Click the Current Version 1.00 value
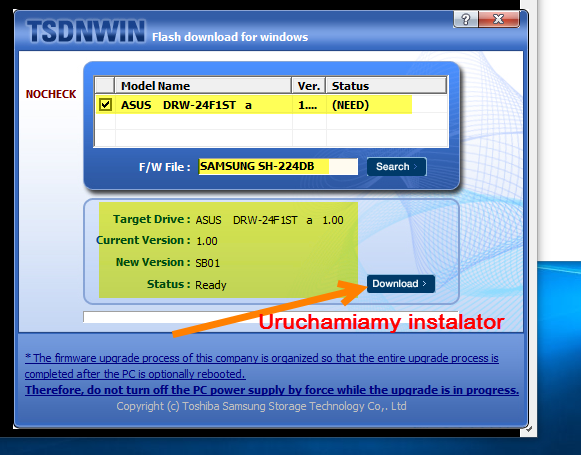The height and width of the screenshot is (455, 581). pos(207,241)
